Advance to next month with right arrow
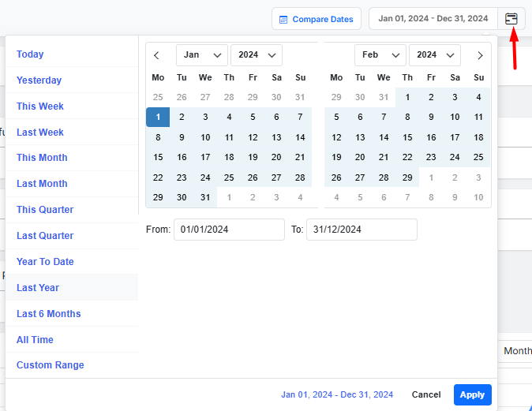The width and height of the screenshot is (532, 411). click(x=480, y=55)
